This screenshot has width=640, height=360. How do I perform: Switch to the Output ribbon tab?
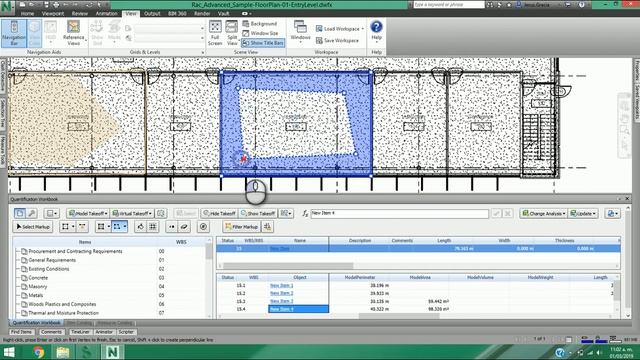click(x=152, y=13)
